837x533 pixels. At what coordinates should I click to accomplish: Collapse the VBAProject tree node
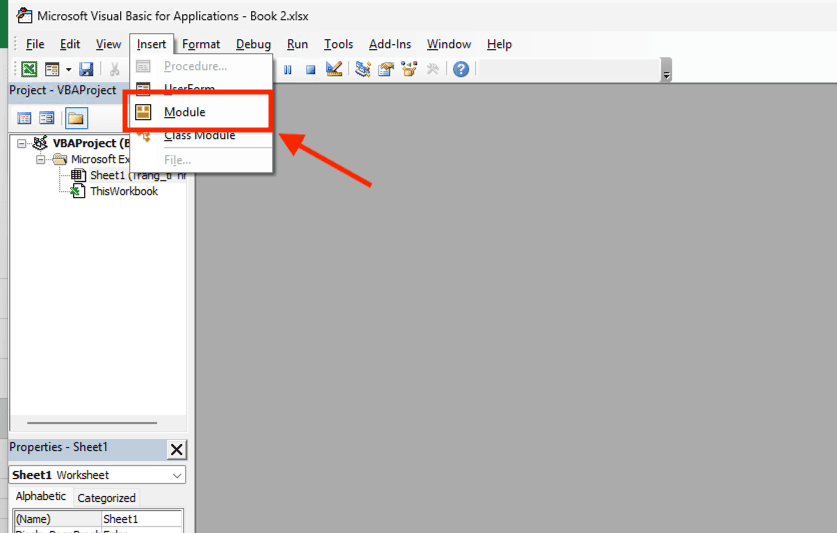(x=21, y=143)
